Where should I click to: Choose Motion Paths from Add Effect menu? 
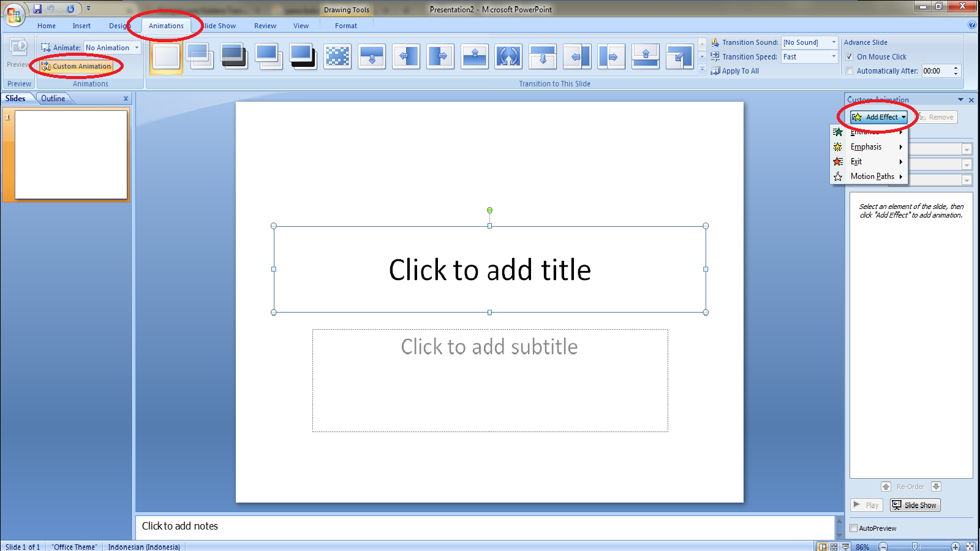pos(872,177)
